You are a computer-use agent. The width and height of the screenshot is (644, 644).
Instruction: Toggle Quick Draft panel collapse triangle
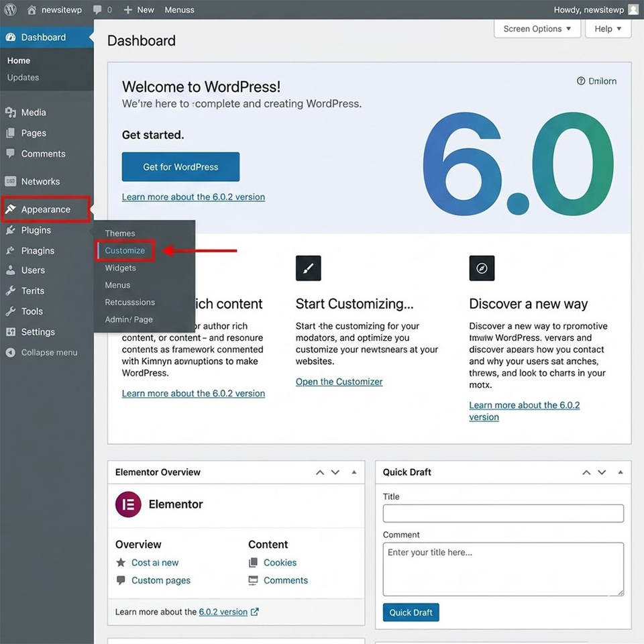[x=621, y=472]
